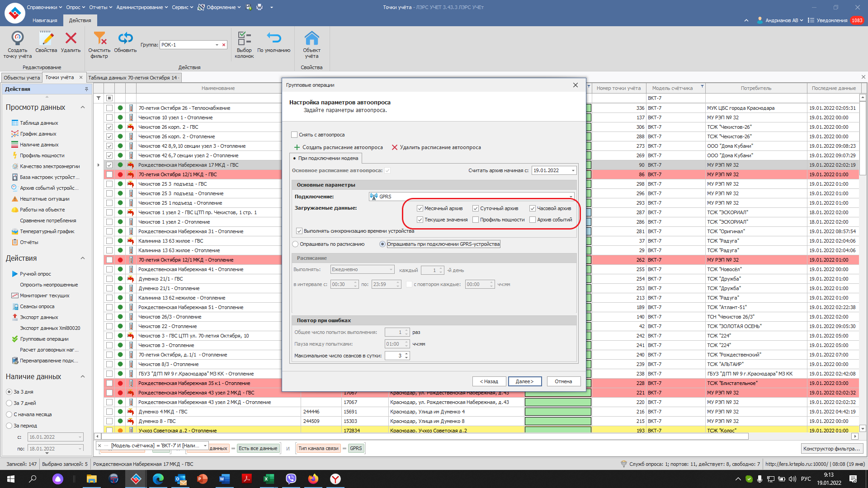
Task: Open Наличие данных item in Просмотр данных
Action: pyautogui.click(x=39, y=145)
